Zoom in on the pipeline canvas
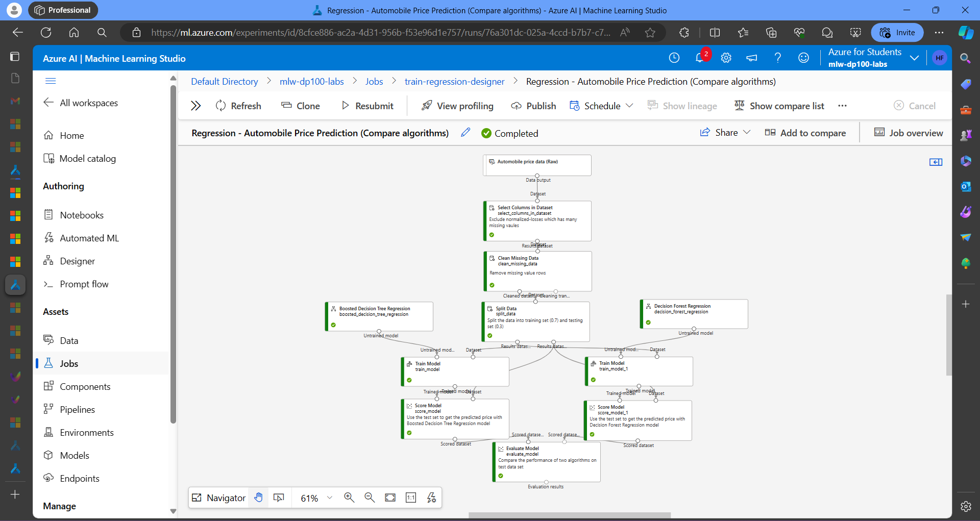The height and width of the screenshot is (521, 980). [349, 498]
